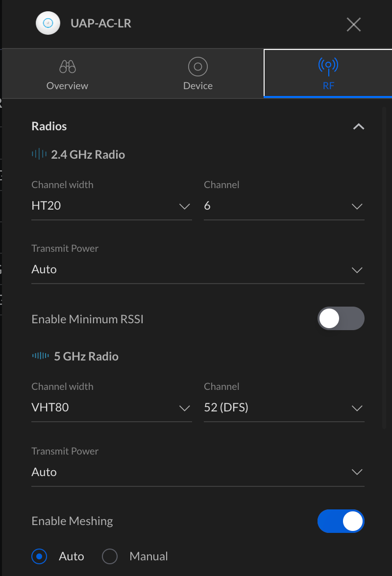The width and height of the screenshot is (392, 576).
Task: Open the 2.4 GHz channel 6 dropdown
Action: coord(284,206)
